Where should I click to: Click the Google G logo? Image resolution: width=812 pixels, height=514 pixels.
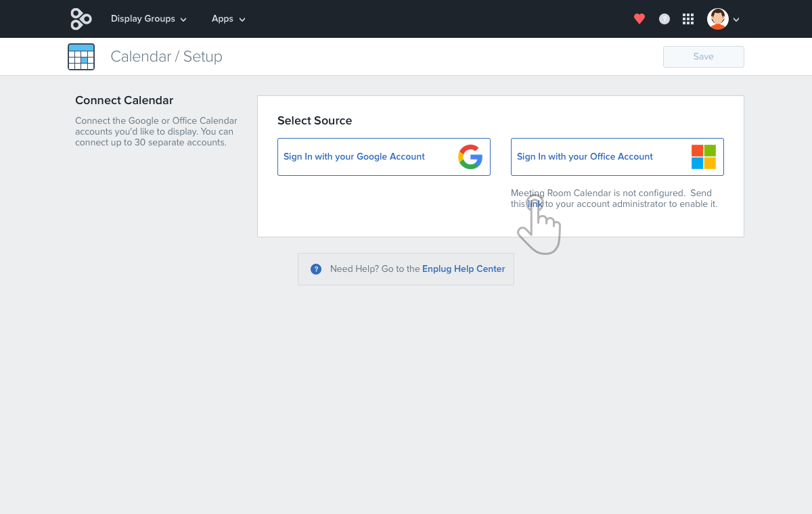point(470,157)
